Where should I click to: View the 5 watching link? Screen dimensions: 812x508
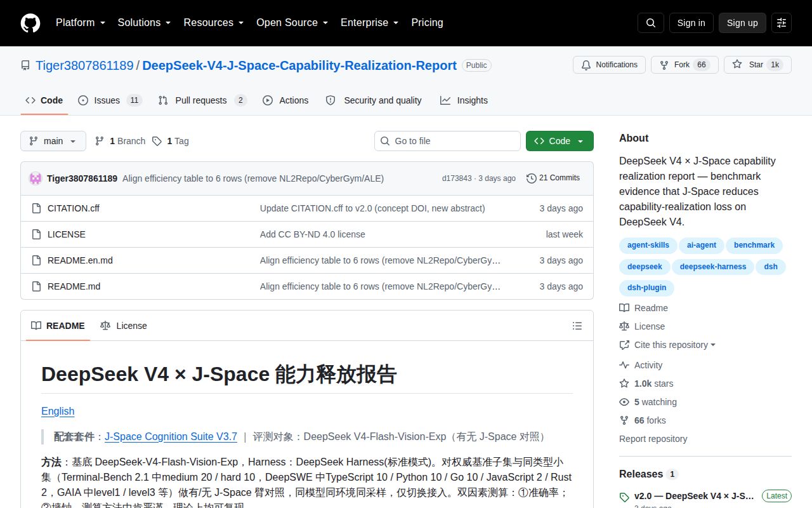[x=648, y=402]
